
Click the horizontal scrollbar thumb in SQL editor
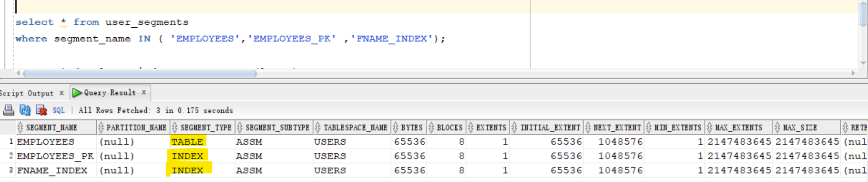(140, 74)
